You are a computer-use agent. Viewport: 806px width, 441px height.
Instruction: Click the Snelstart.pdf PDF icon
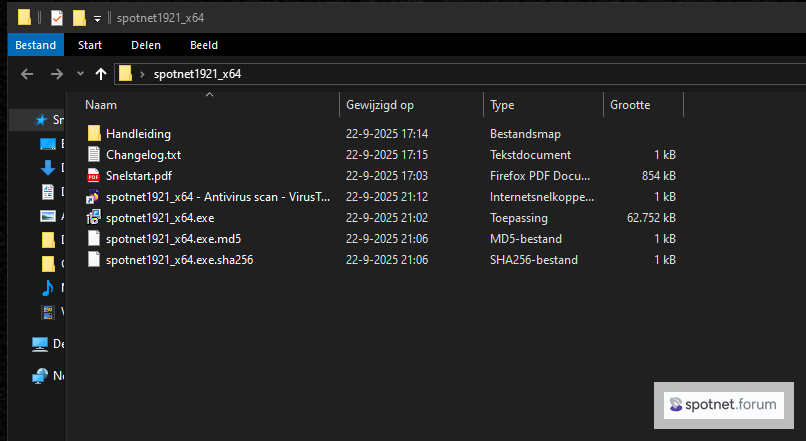click(x=94, y=175)
